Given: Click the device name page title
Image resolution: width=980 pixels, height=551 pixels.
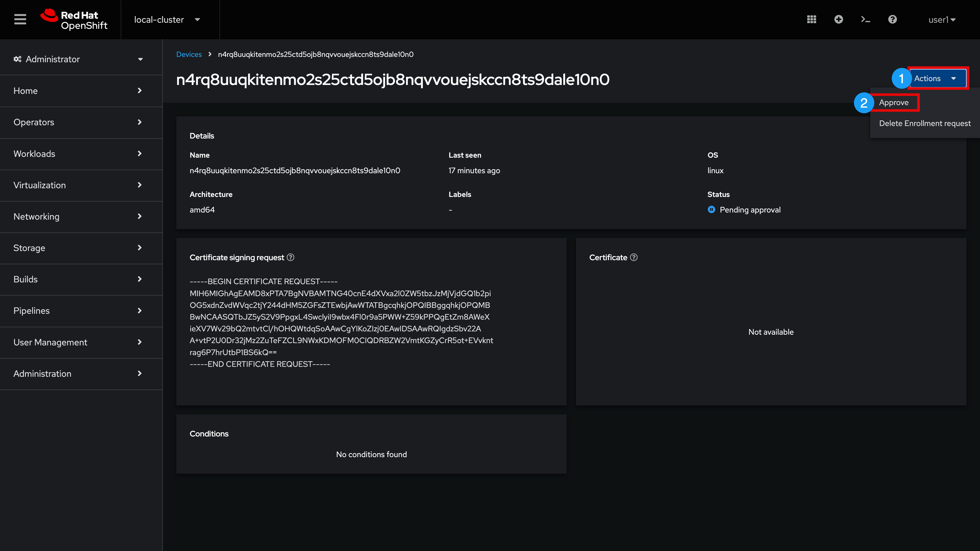Looking at the screenshot, I should point(393,80).
